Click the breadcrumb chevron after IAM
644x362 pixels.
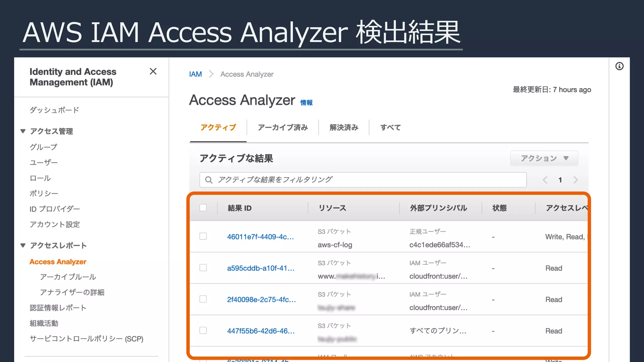pyautogui.click(x=211, y=74)
